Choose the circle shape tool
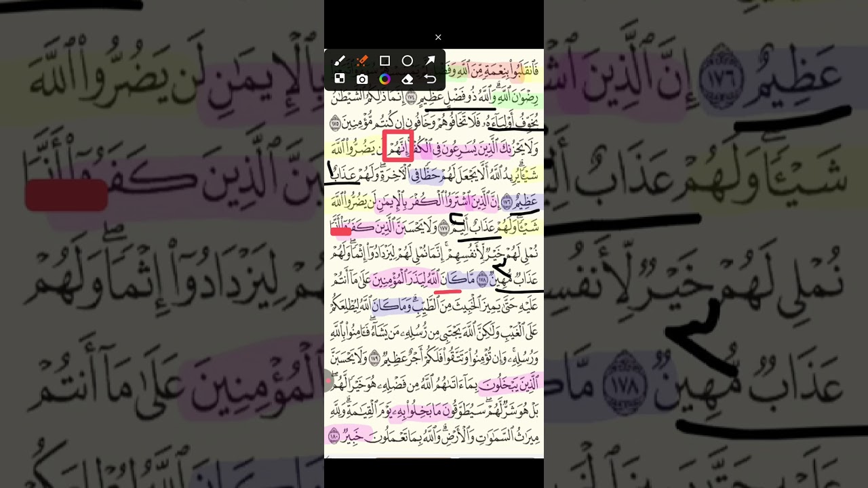Image resolution: width=868 pixels, height=488 pixels. click(408, 61)
